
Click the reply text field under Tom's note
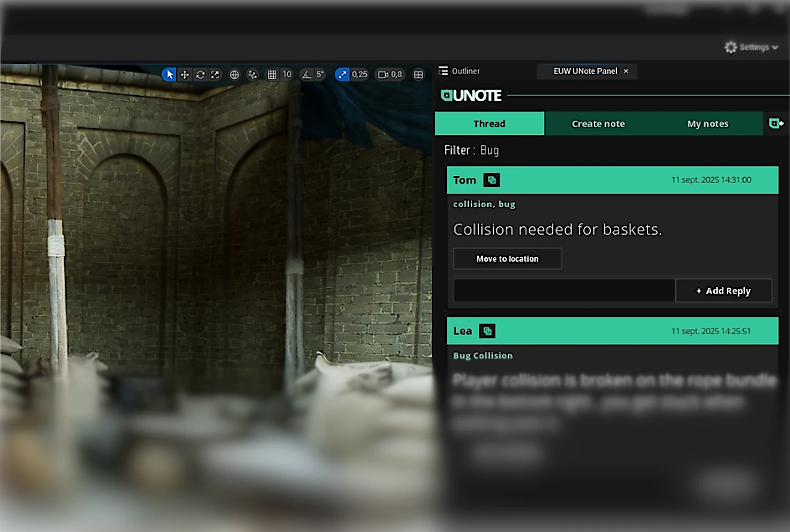click(x=564, y=290)
